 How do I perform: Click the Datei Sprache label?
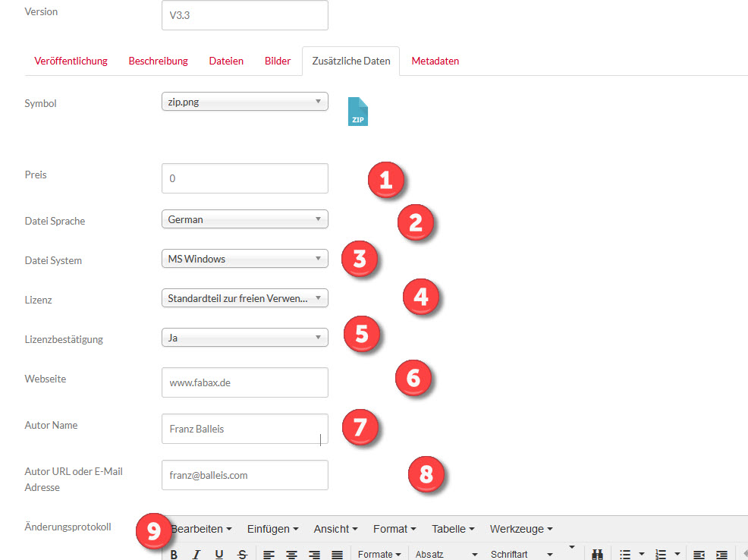pos(55,222)
